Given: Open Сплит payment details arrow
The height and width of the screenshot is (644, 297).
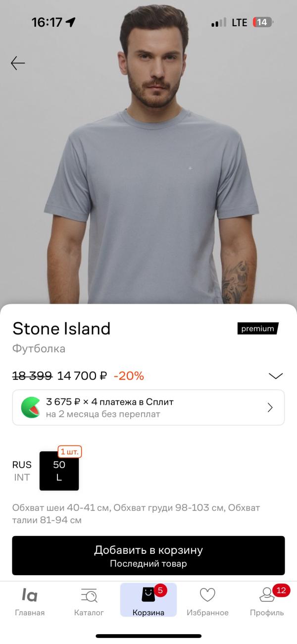Looking at the screenshot, I should tap(270, 407).
